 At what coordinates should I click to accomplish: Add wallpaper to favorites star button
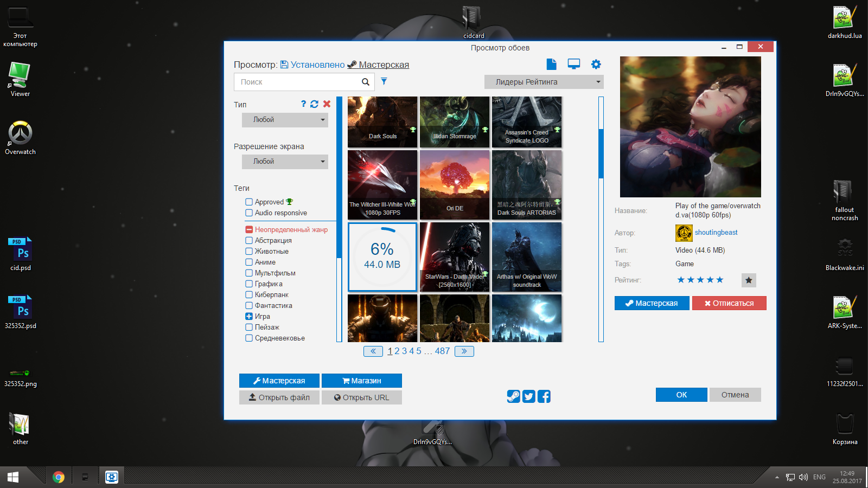pyautogui.click(x=749, y=280)
